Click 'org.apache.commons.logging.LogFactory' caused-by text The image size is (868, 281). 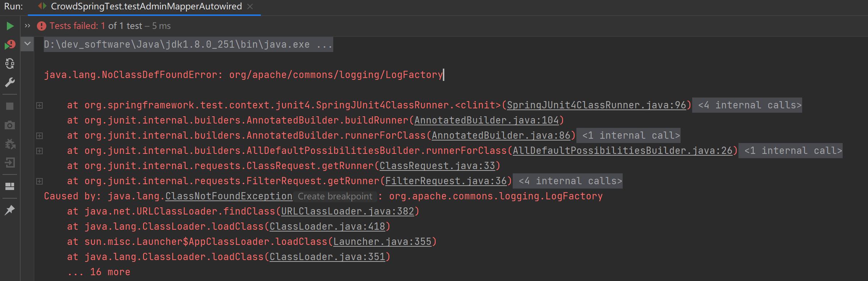(x=496, y=196)
